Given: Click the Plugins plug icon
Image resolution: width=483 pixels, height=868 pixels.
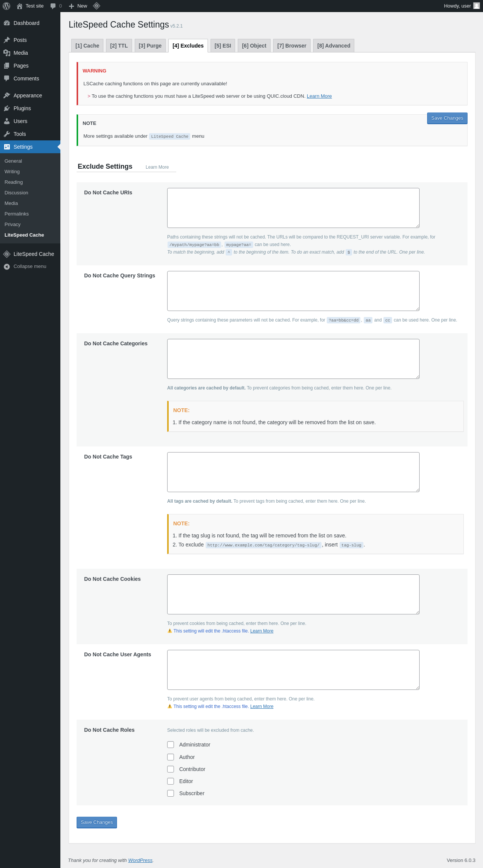Looking at the screenshot, I should click(x=7, y=108).
